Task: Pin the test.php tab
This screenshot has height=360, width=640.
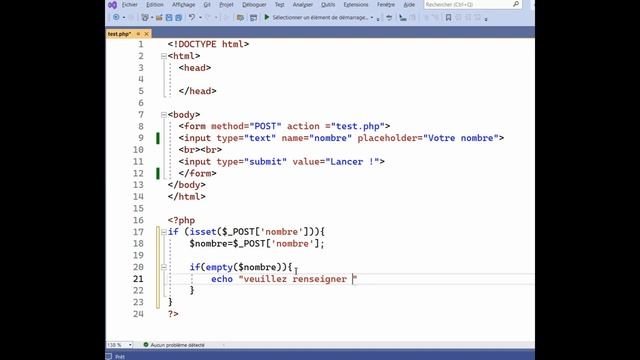Action: 138,34
